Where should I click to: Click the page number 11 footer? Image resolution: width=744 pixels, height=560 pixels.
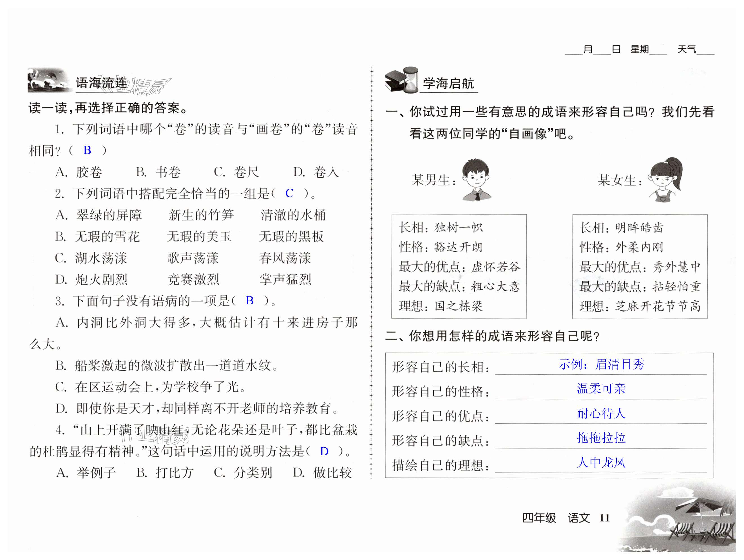(x=604, y=518)
